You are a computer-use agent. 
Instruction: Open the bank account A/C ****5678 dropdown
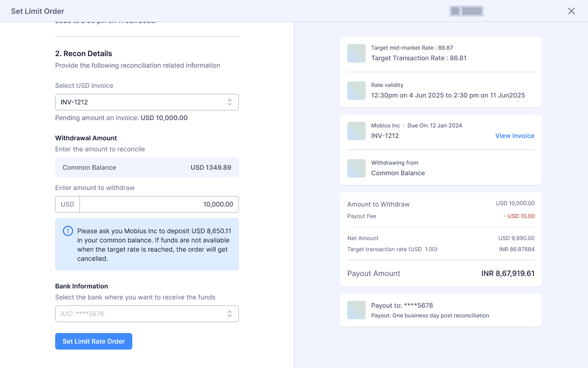(x=147, y=314)
